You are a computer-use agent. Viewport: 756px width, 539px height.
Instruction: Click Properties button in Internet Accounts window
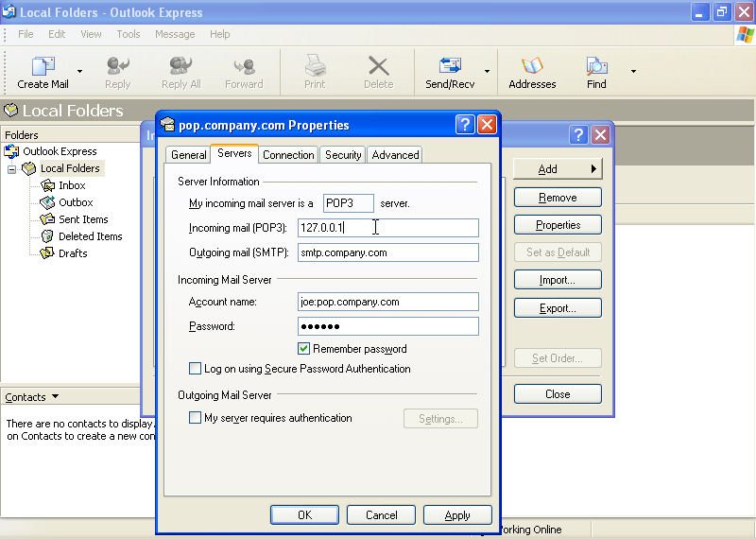point(558,225)
